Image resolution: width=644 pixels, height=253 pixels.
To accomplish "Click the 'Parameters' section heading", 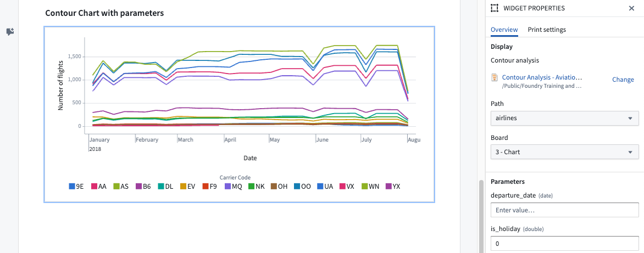I will [508, 181].
